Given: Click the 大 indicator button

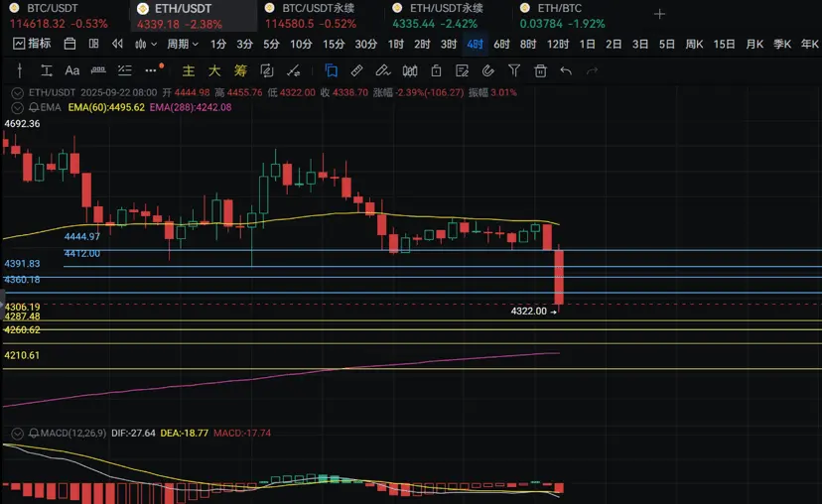Looking at the screenshot, I should (x=214, y=70).
